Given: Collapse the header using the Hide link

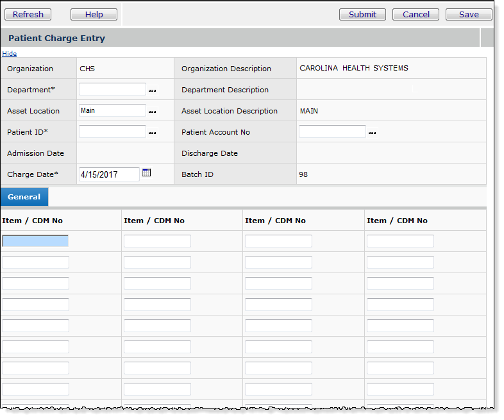Looking at the screenshot, I should (10, 54).
